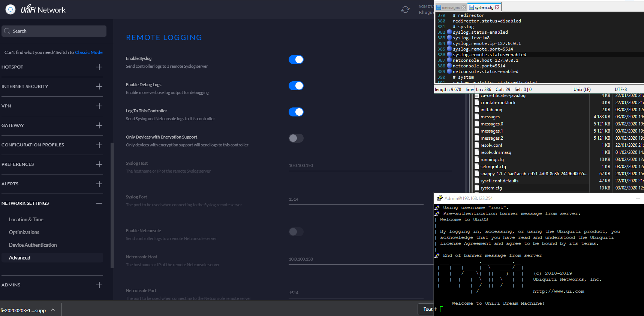The image size is (644, 316).
Task: Close the system.cfg editor tab
Action: (x=497, y=7)
